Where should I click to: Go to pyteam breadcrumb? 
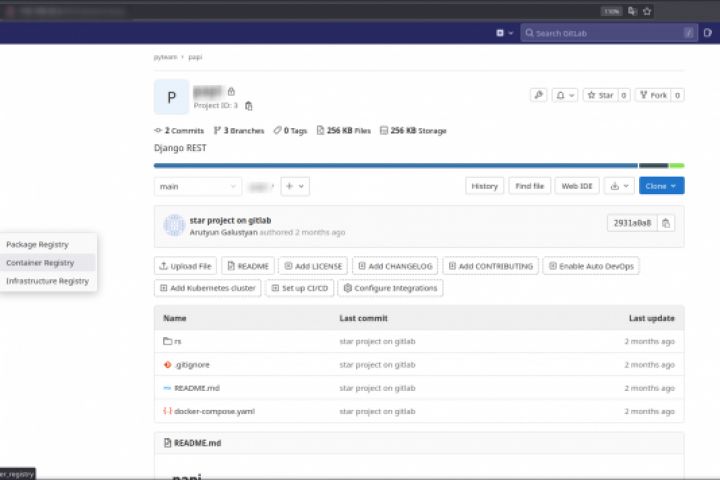tap(165, 57)
